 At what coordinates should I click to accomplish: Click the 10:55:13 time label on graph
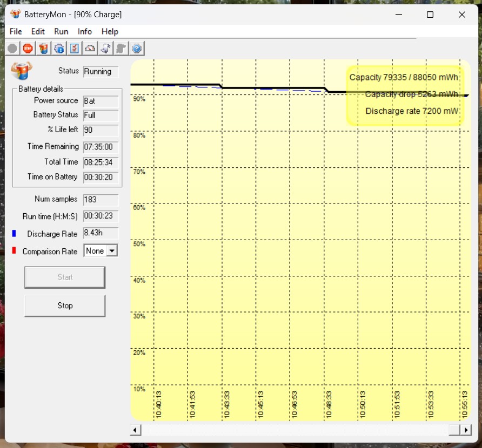465,404
